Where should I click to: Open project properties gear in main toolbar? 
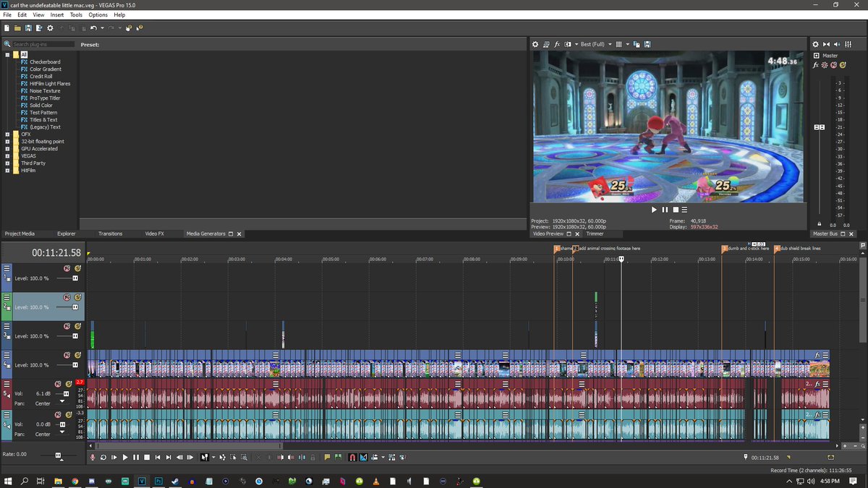[50, 28]
